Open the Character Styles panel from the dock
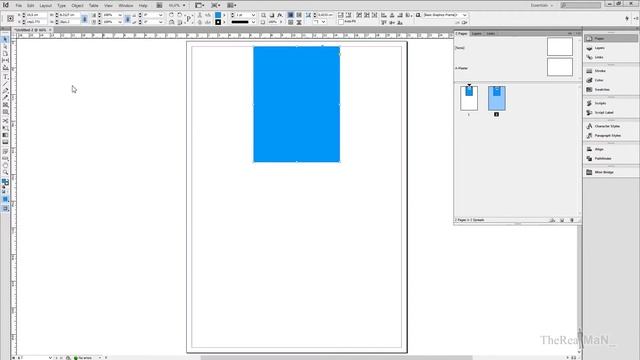The image size is (640, 360). tap(611, 126)
